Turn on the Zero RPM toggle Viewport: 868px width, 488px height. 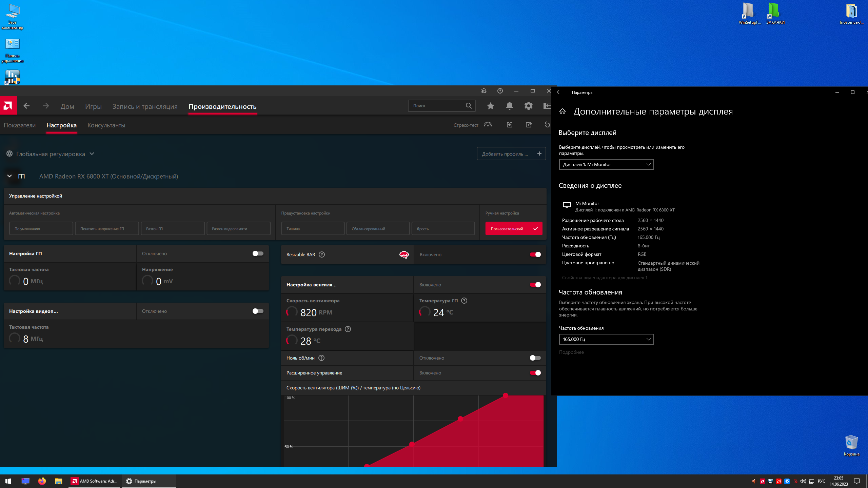535,358
